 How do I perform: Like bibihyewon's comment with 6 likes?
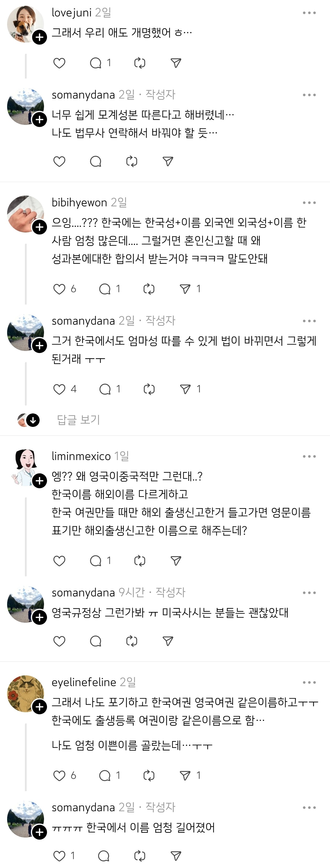point(59,289)
